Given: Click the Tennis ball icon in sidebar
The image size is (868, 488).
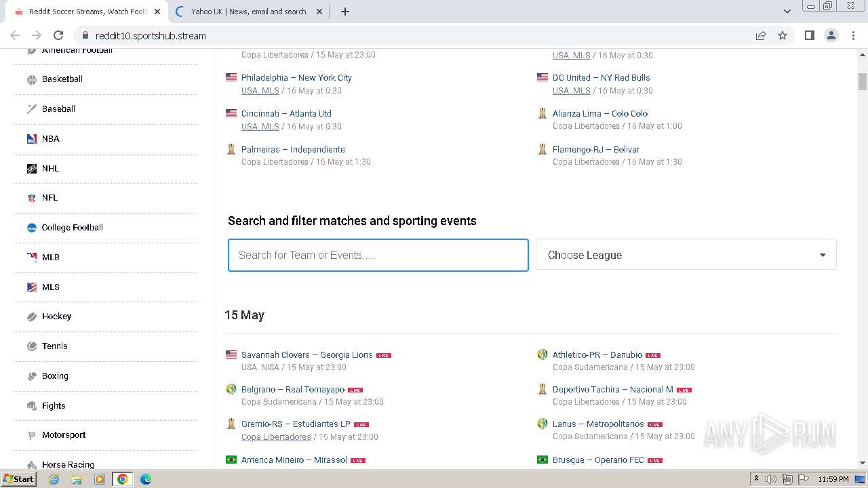Looking at the screenshot, I should (x=32, y=346).
